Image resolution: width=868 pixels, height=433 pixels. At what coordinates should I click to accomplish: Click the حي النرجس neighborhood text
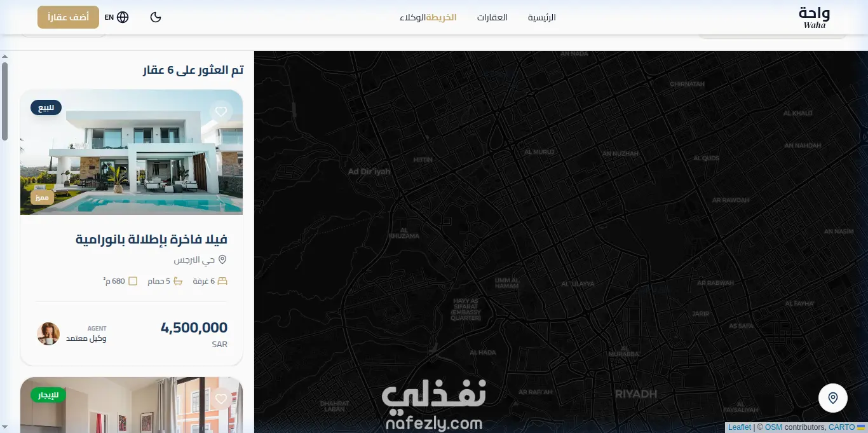tap(194, 260)
